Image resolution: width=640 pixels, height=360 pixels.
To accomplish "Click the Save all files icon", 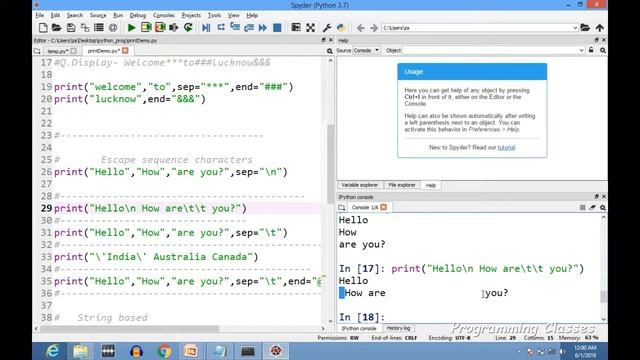I will coord(85,28).
